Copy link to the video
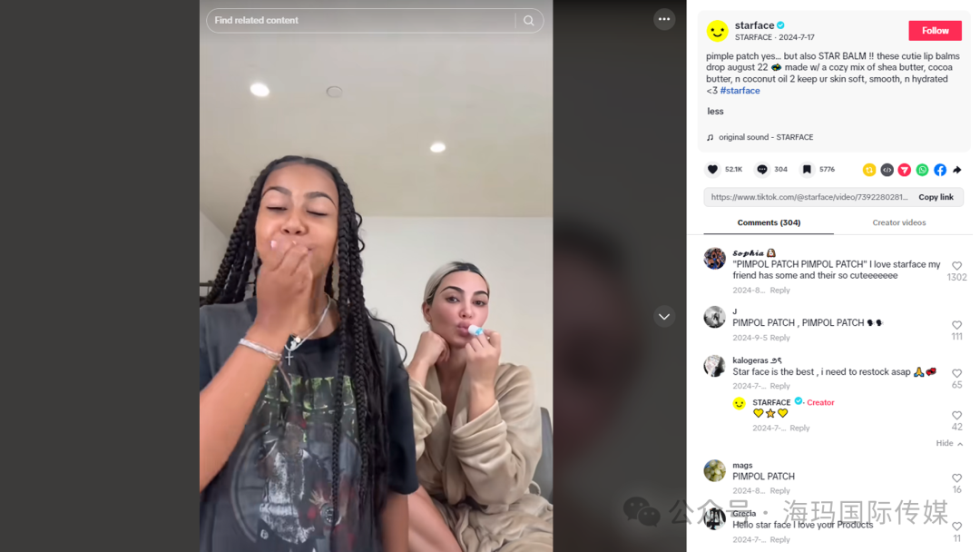This screenshot has width=980, height=552. point(936,197)
